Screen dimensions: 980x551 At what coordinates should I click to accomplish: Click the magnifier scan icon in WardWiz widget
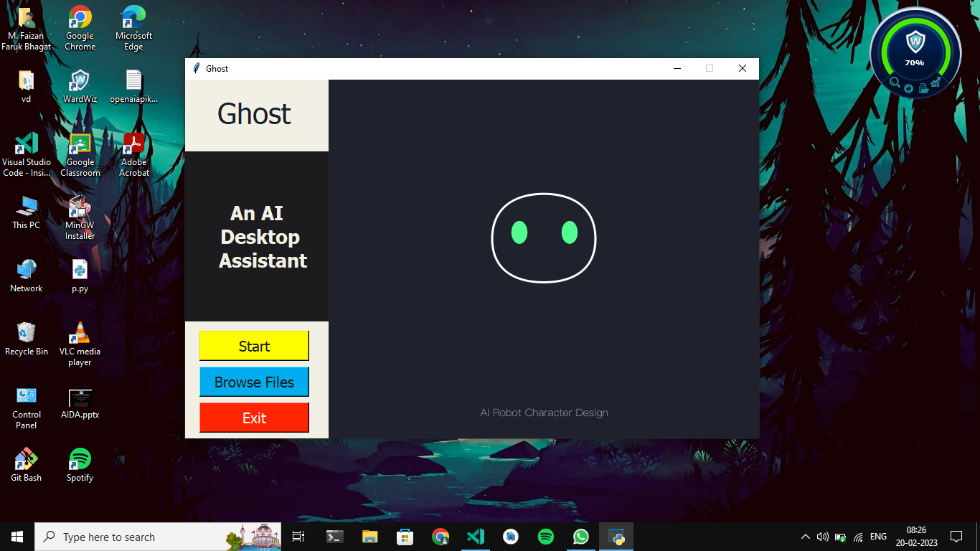[895, 83]
